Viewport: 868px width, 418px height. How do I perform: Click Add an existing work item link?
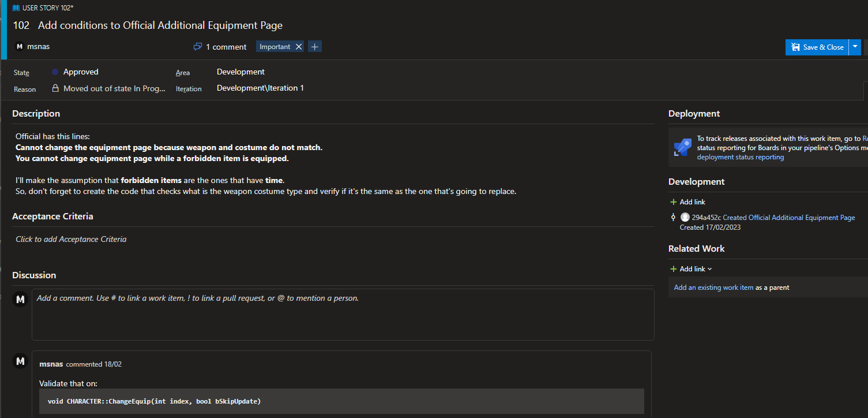[713, 288]
